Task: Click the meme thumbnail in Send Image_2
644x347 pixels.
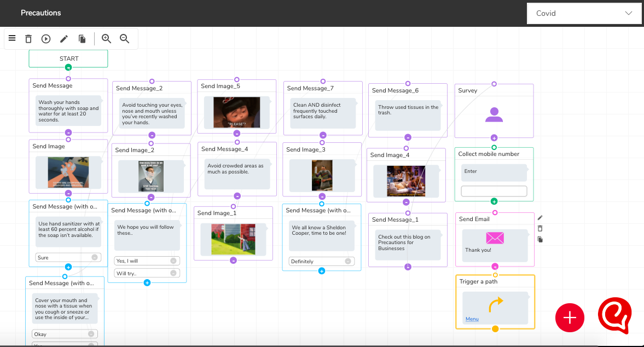Action: pos(151,176)
